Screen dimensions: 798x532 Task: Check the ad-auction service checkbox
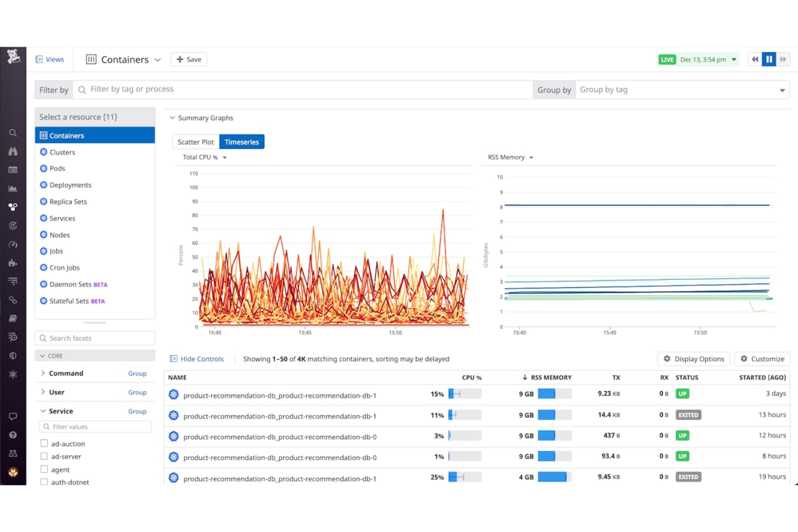tap(44, 443)
